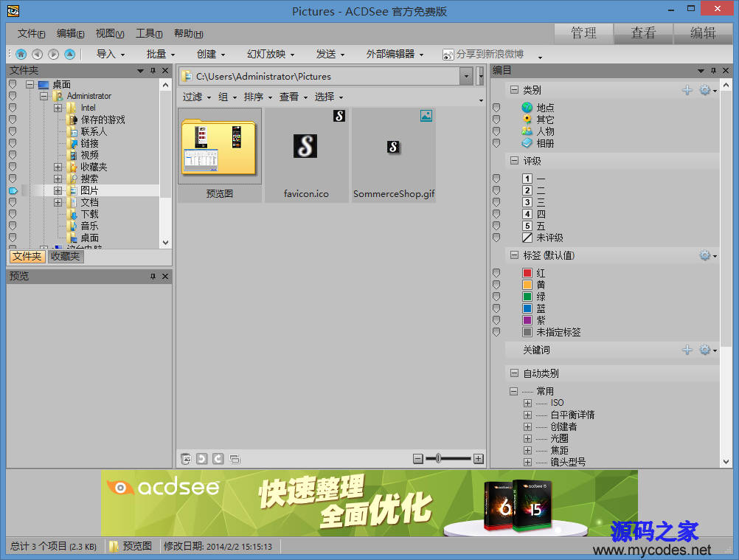
Task: Select the 地点 category icon
Action: pyautogui.click(x=527, y=108)
